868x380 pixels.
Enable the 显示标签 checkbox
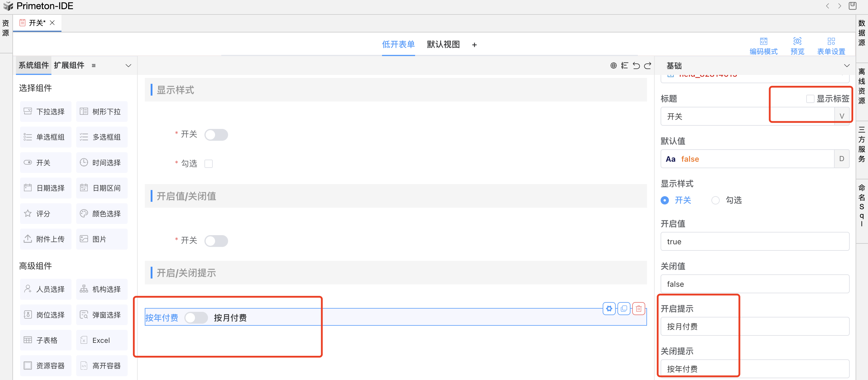click(810, 99)
